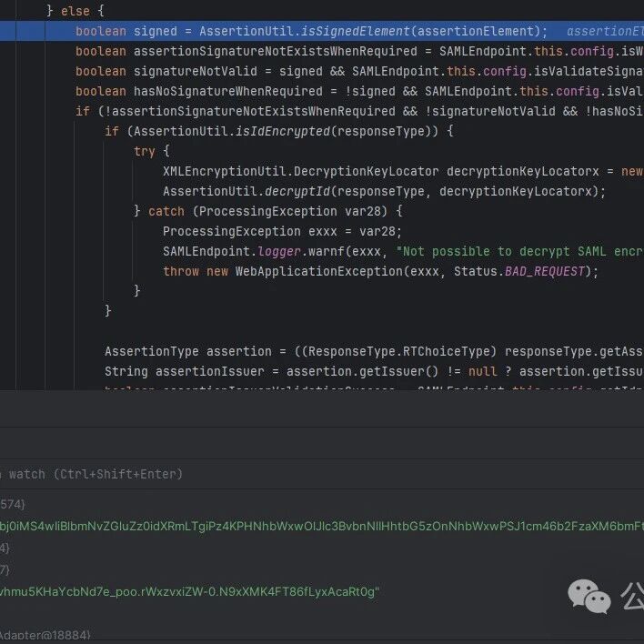The image size is (644, 644).
Task: Select the 'vhmu5KHaYcbNd7e_poo' token value row
Action: 189,592
